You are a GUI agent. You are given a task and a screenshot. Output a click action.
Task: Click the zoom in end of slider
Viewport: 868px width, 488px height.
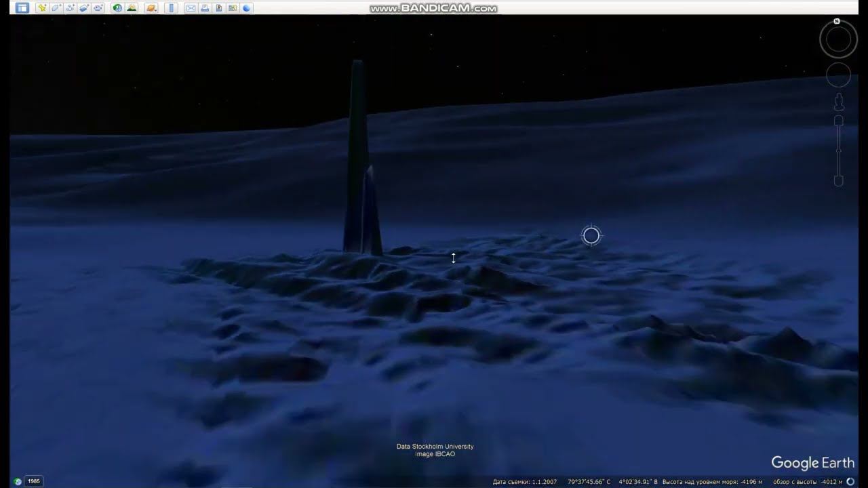click(x=839, y=121)
